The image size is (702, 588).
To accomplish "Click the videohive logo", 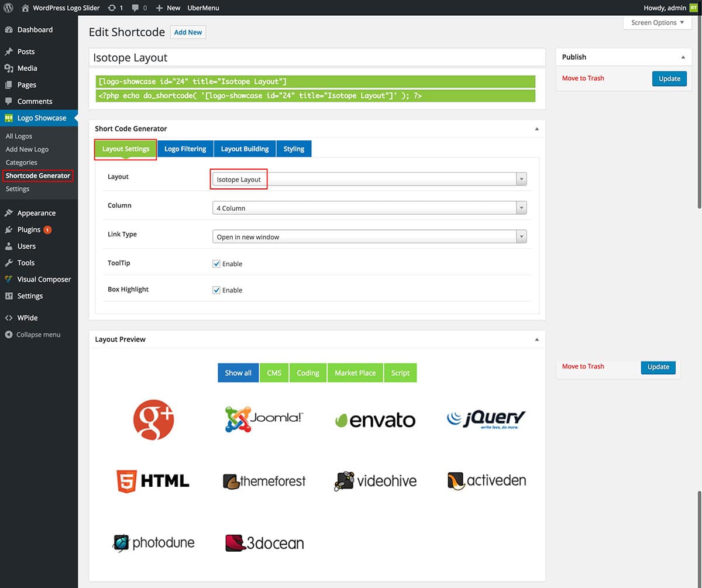I will click(375, 481).
